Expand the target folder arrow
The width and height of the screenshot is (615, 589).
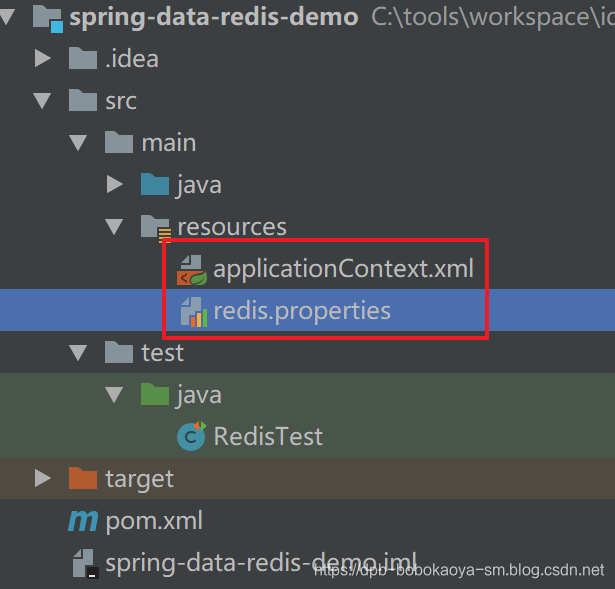[x=42, y=478]
